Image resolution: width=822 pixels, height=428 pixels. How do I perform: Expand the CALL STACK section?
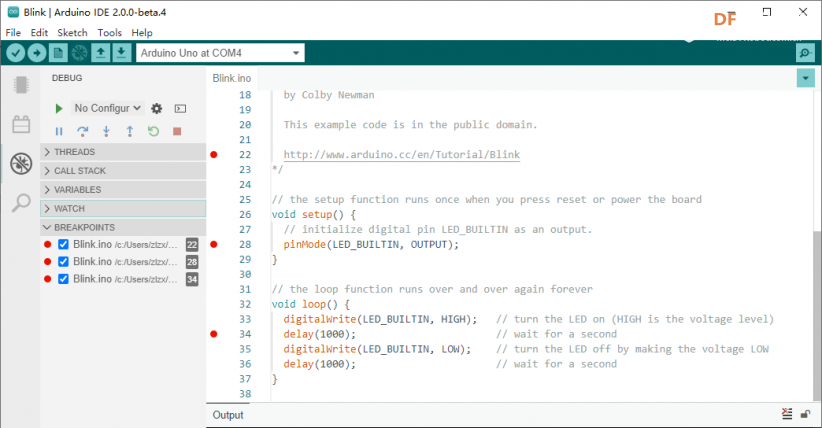coord(123,171)
